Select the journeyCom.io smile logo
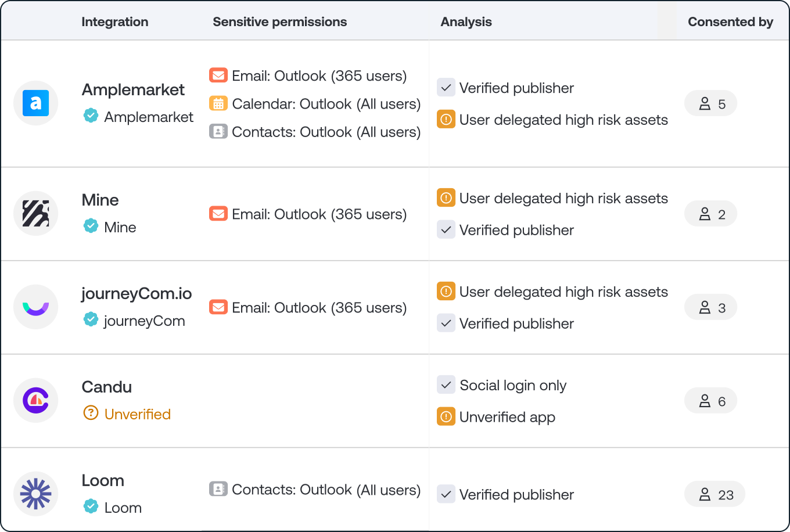The width and height of the screenshot is (790, 532). click(36, 307)
